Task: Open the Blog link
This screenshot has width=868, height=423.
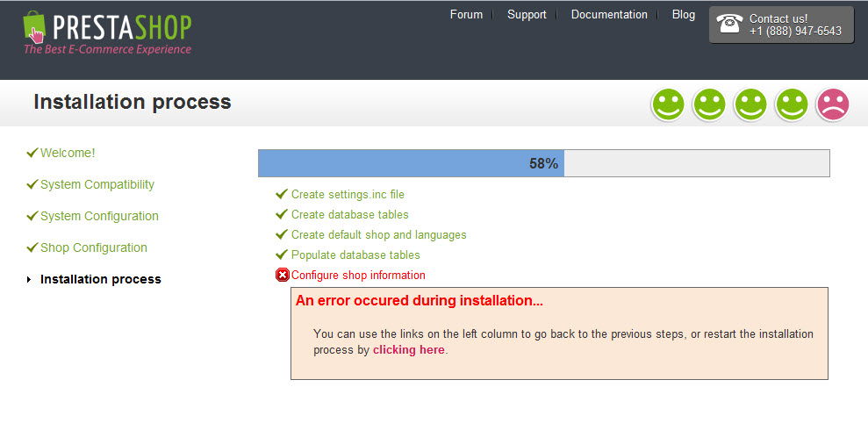Action: point(684,15)
